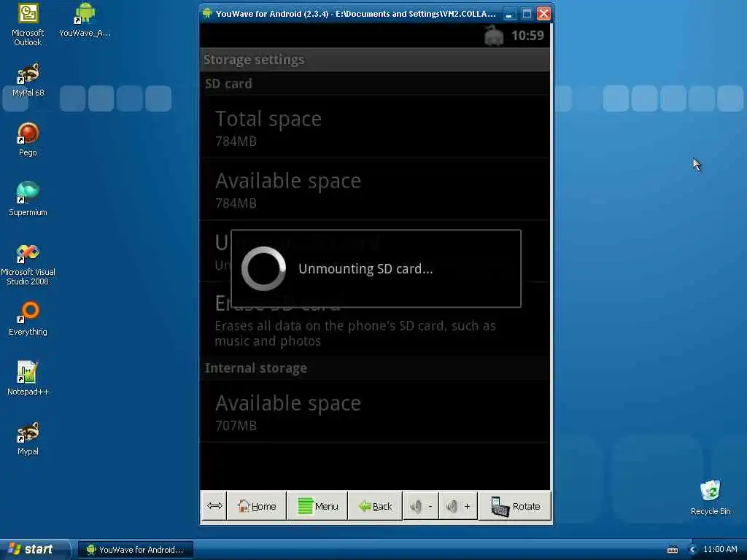
Task: Click the Storage settings title
Action: coord(254,60)
